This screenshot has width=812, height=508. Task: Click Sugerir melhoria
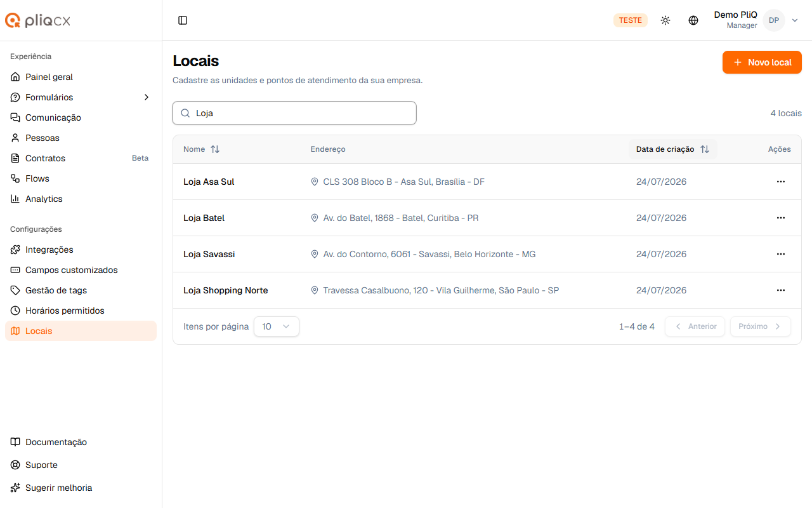81,488
